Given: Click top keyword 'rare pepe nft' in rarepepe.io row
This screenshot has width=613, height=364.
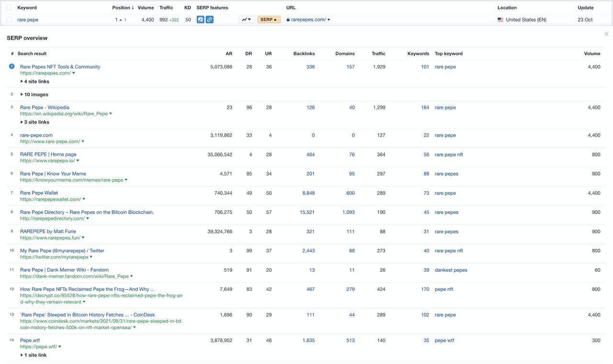Looking at the screenshot, I should tap(449, 154).
